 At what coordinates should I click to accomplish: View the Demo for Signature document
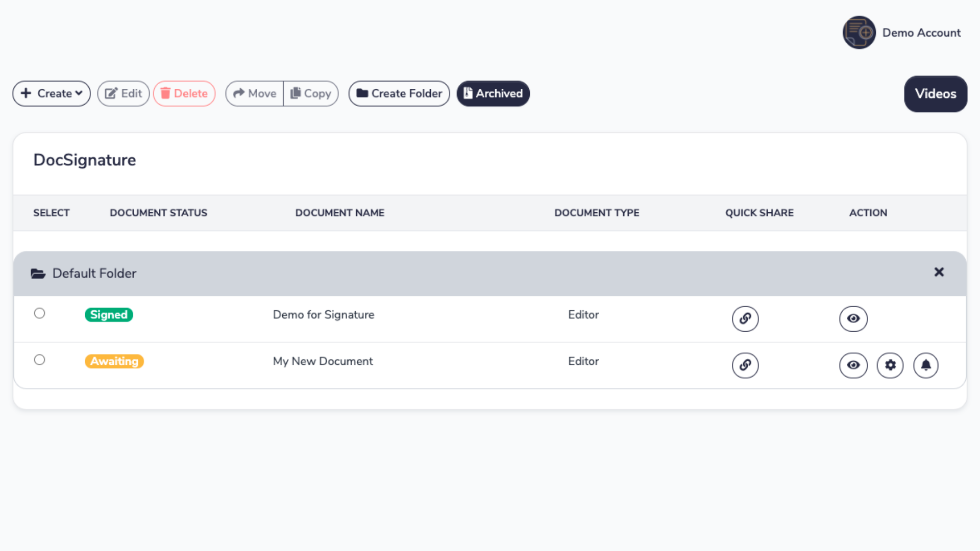[853, 319]
